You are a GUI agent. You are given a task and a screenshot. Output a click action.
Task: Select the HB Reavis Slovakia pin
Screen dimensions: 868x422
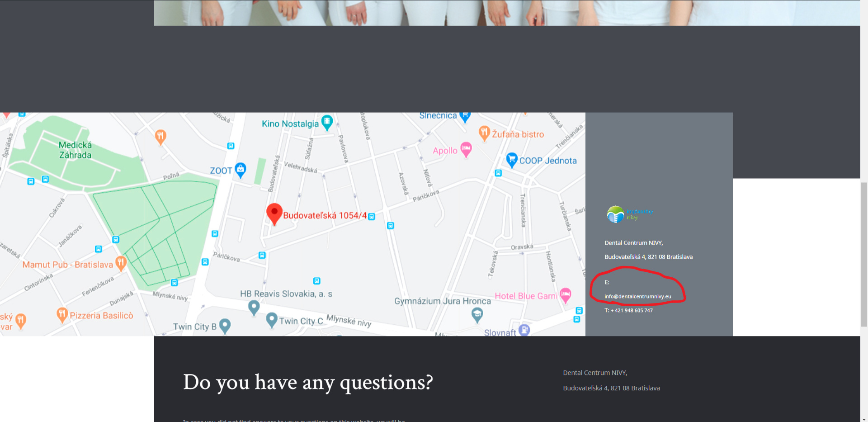tap(254, 308)
